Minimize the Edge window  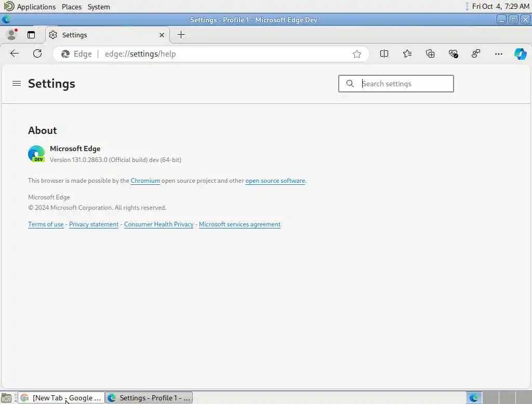[501, 20]
